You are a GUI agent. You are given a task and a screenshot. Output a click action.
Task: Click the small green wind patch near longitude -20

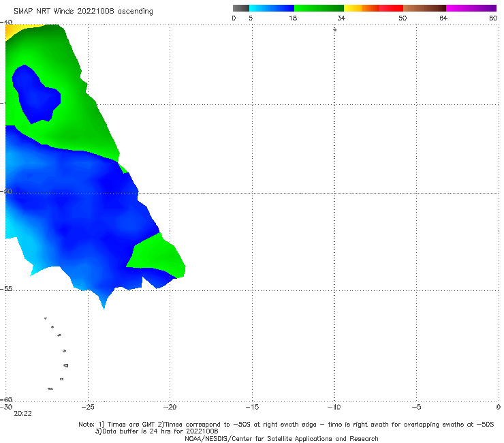(x=157, y=256)
